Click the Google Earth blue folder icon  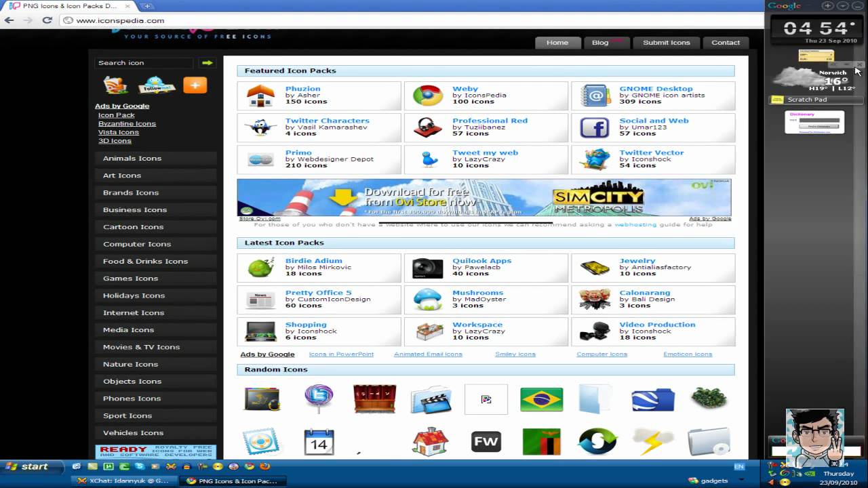[x=653, y=399]
